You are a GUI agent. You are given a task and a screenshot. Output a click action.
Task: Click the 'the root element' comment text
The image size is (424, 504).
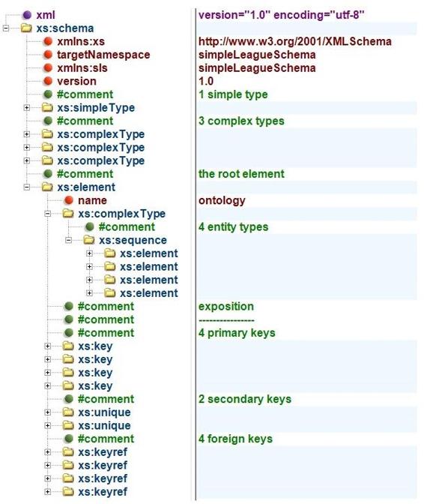pos(241,174)
